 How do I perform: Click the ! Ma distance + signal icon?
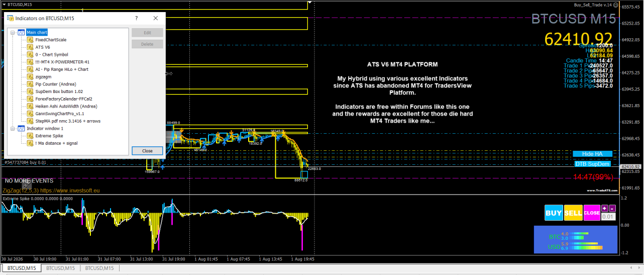[30, 143]
